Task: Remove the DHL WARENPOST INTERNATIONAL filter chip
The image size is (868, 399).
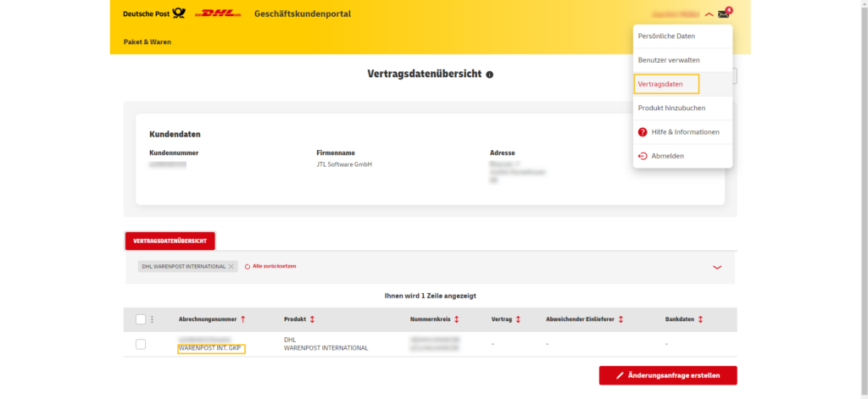Action: click(x=231, y=266)
